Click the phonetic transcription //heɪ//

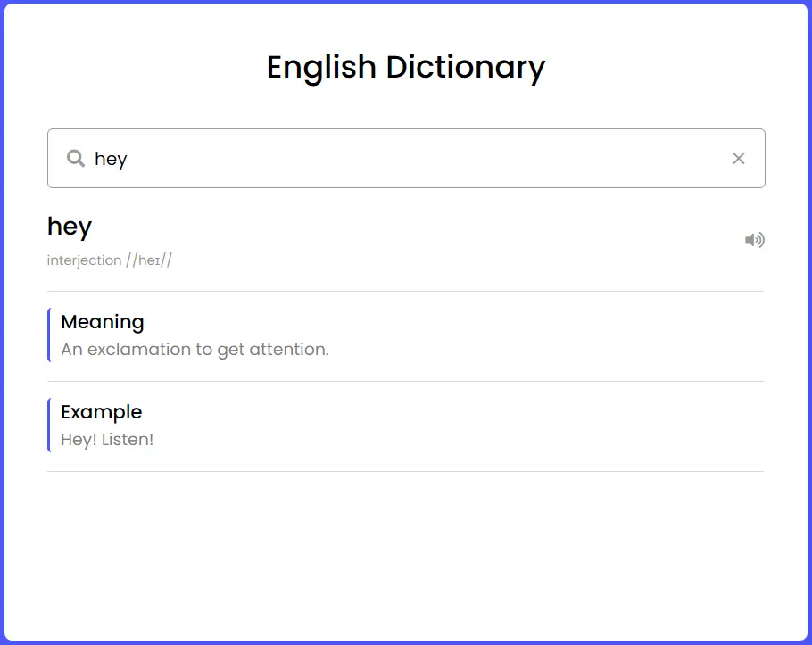point(149,260)
